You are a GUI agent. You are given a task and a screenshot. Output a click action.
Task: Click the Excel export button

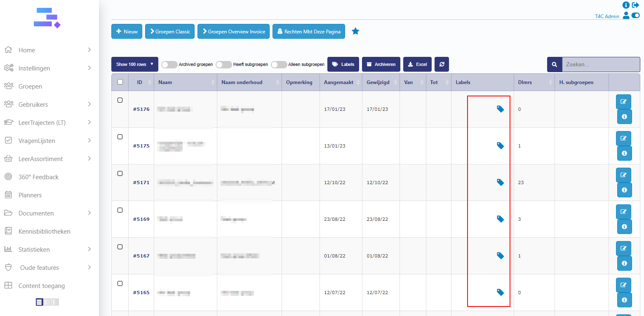[x=417, y=64]
